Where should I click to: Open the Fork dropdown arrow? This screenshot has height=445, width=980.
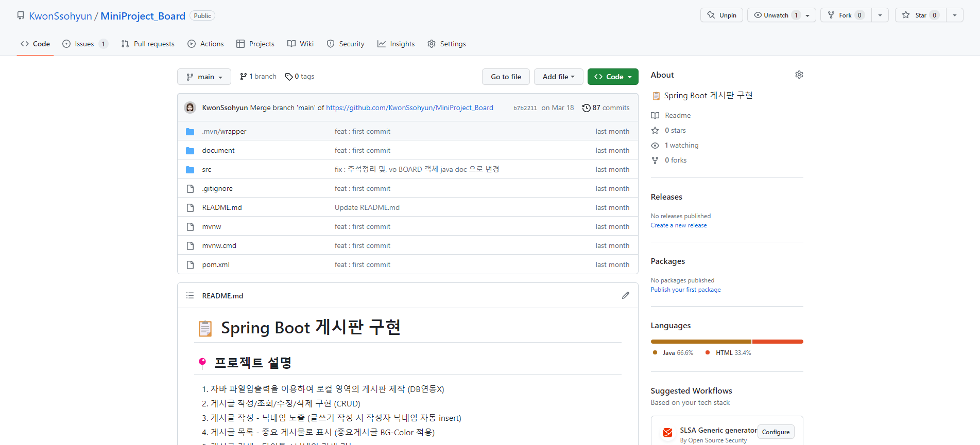tap(880, 15)
